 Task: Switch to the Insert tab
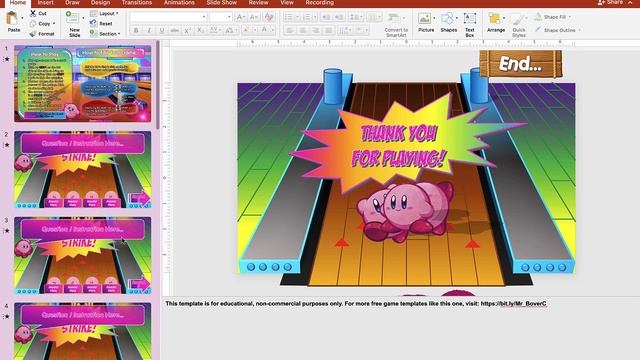45,2
